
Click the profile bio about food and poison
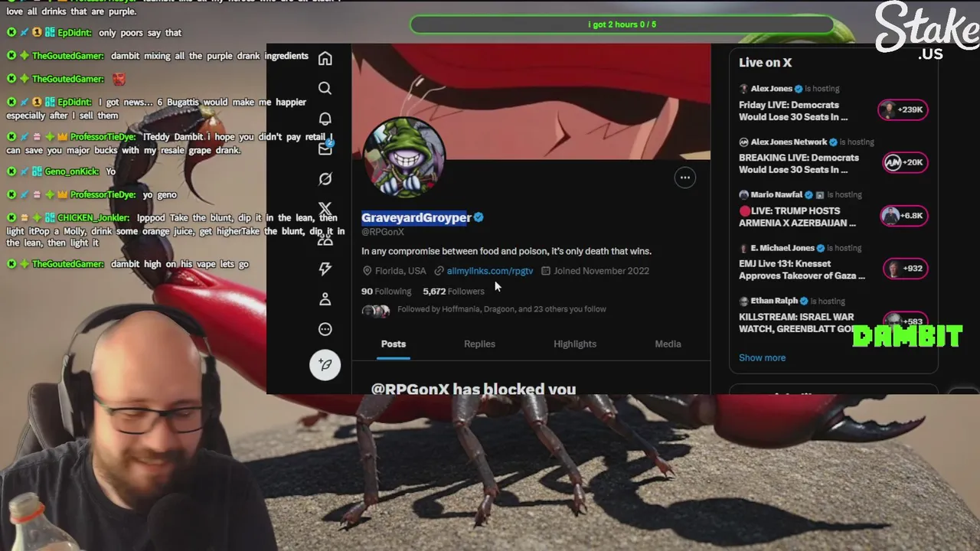506,251
